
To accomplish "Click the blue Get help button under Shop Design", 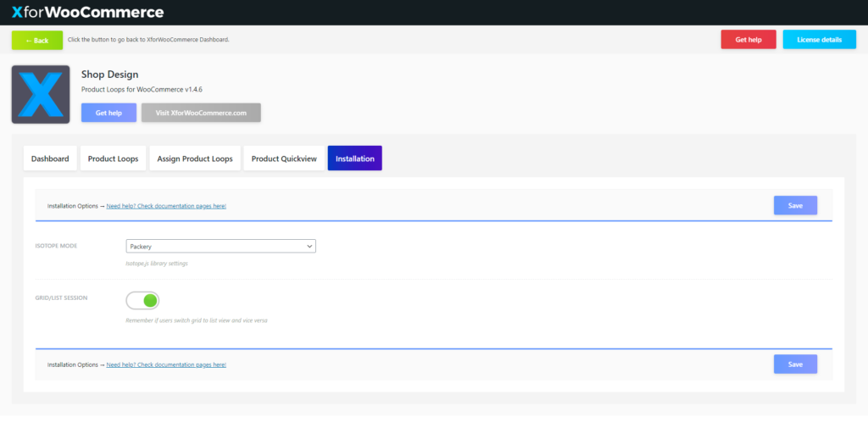I will click(108, 113).
